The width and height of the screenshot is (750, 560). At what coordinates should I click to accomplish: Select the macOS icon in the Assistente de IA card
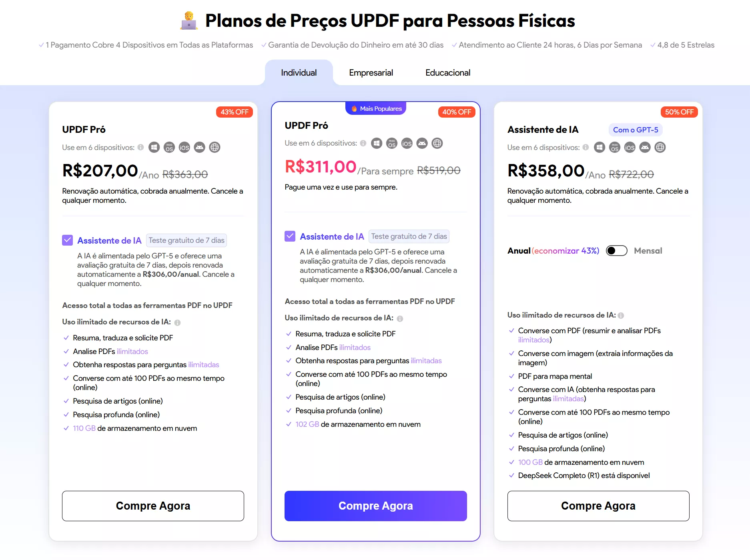coord(614,147)
